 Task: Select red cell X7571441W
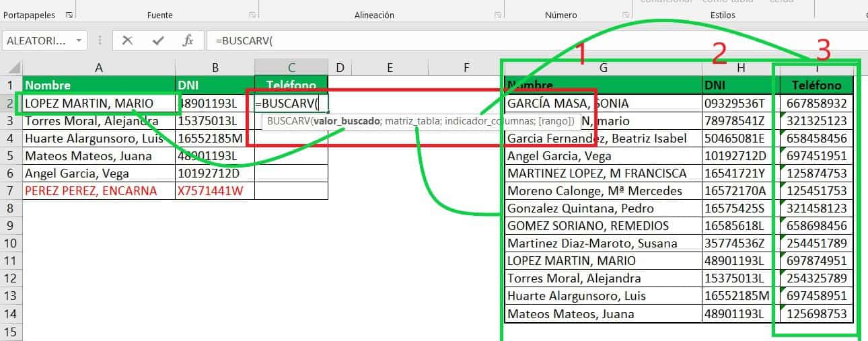[x=215, y=190]
